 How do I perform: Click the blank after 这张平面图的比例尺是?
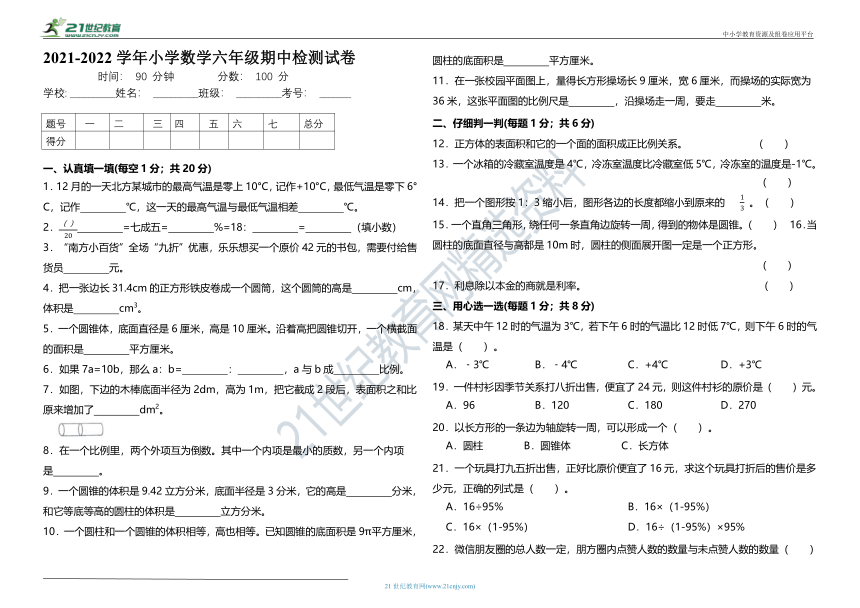(x=591, y=101)
